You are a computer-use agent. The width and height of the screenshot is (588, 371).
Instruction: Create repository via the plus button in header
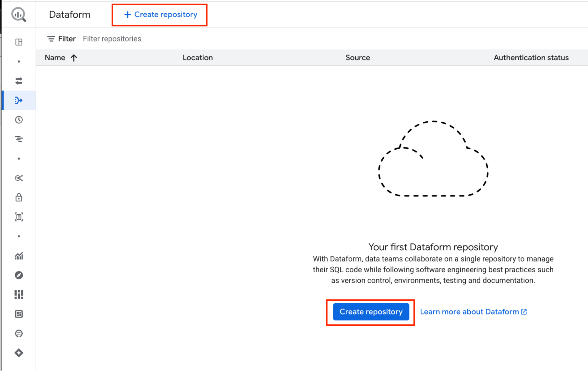pyautogui.click(x=160, y=15)
